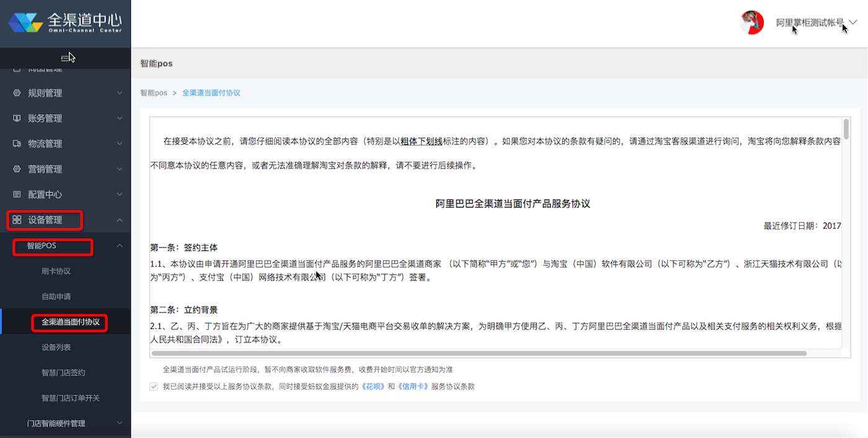The width and height of the screenshot is (868, 438).
Task: Expand the 物流管理 chevron
Action: [x=120, y=144]
